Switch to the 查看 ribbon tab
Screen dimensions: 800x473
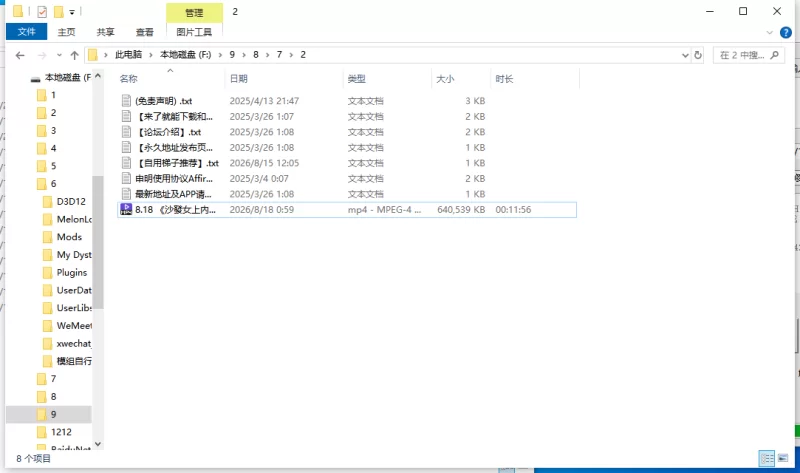point(145,32)
